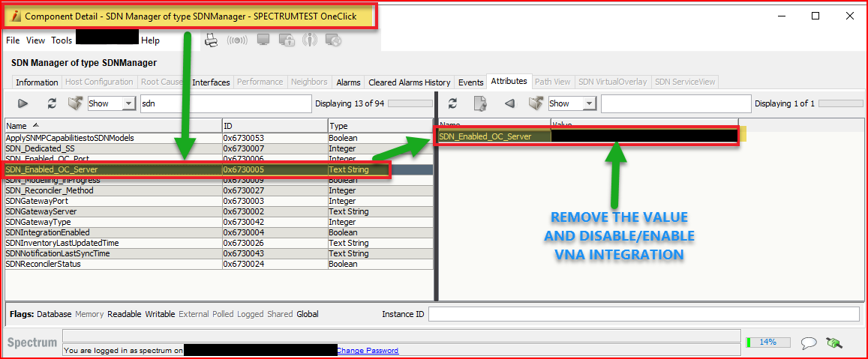868x359 pixels.
Task: Click ID 0x6730004 cell
Action: coord(275,232)
